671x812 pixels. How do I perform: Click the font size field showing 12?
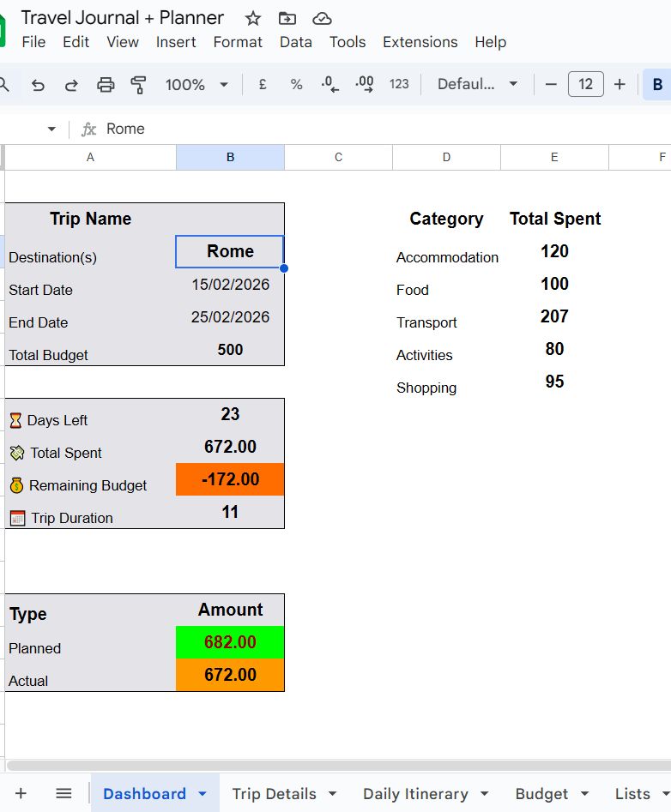(x=585, y=84)
